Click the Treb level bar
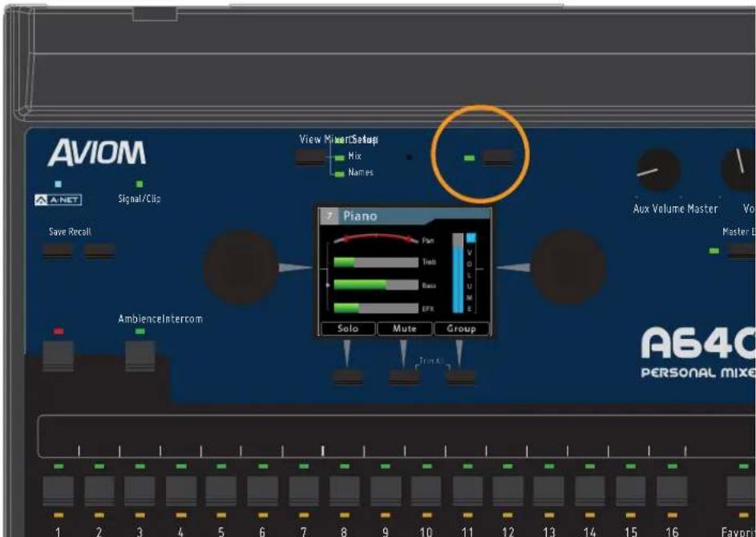Viewport: 756px width, 537px height. (376, 262)
